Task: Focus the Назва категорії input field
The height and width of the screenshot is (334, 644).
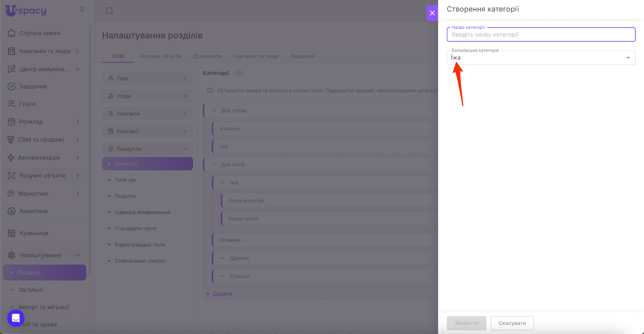Action: [x=541, y=35]
